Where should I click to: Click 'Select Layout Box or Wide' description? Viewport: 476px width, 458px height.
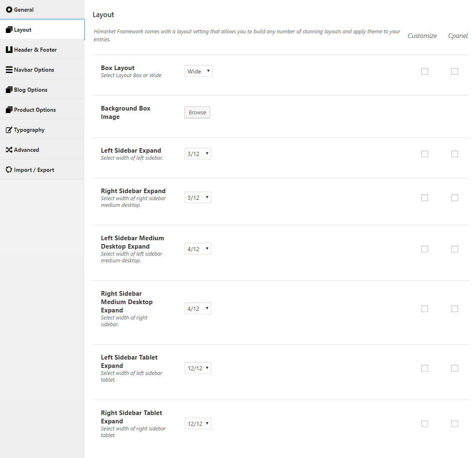(x=131, y=75)
